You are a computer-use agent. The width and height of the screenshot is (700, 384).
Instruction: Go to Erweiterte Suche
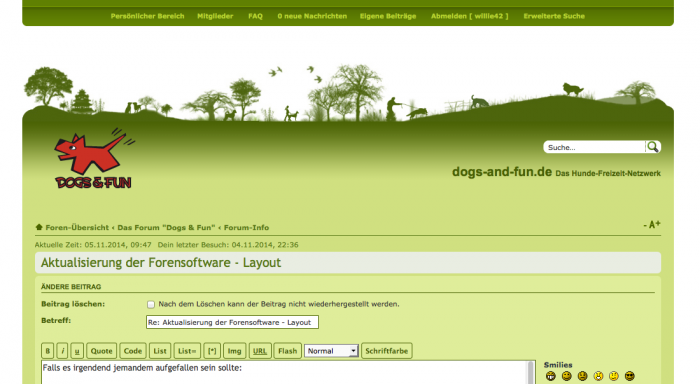(554, 16)
